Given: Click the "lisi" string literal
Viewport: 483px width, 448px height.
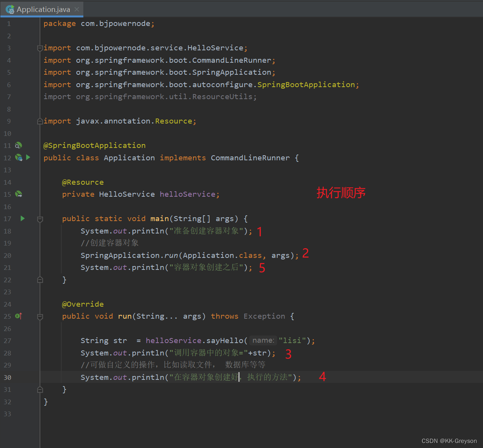Looking at the screenshot, I should click(292, 341).
